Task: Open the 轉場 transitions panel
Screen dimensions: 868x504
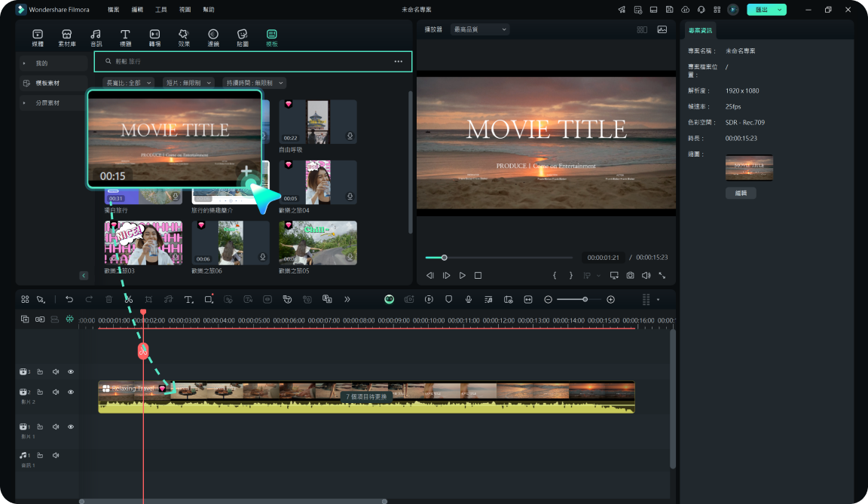Action: 155,38
